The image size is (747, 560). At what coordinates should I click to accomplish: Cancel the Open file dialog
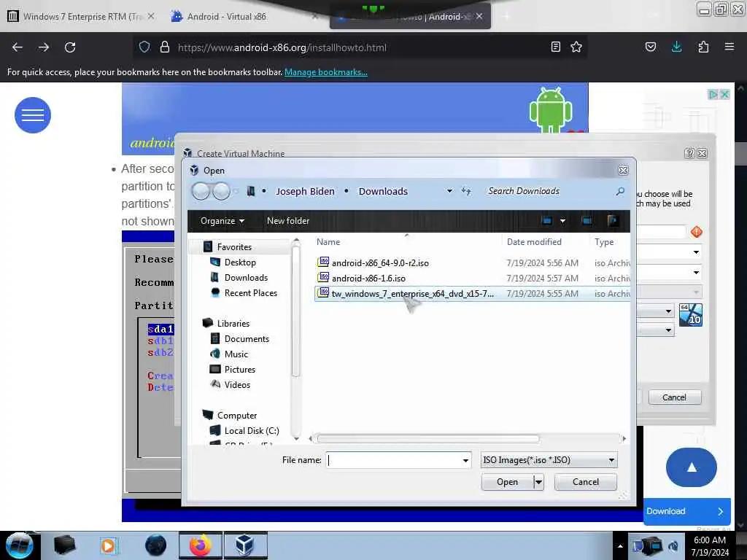pos(586,482)
